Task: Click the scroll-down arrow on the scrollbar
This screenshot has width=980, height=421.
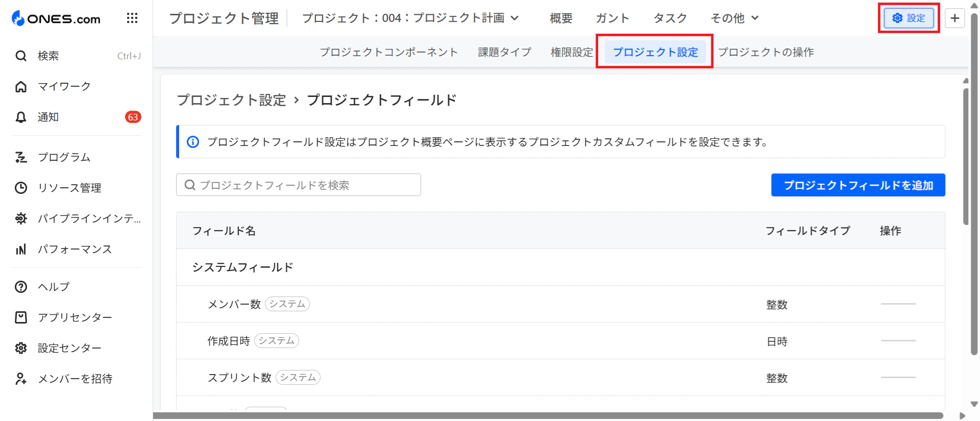Action: (974, 404)
